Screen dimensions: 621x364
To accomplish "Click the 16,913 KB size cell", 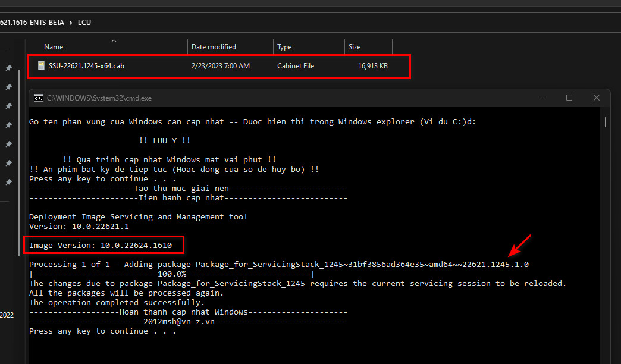I will [373, 66].
